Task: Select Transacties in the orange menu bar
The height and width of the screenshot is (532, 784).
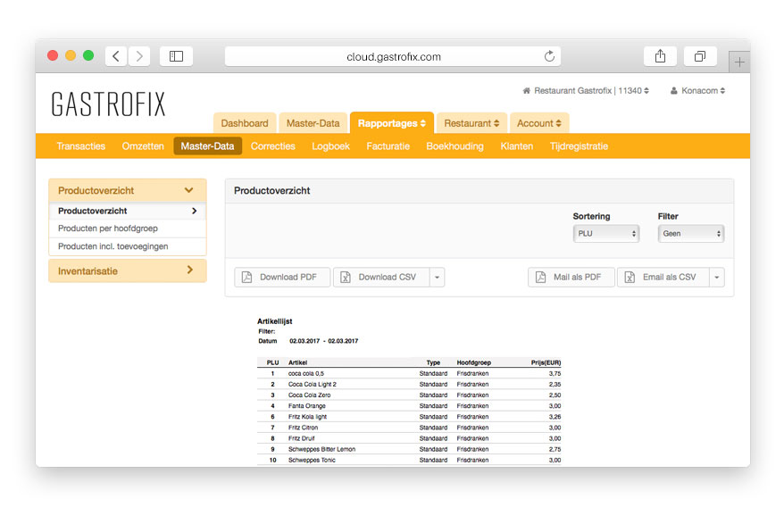Action: (x=80, y=145)
